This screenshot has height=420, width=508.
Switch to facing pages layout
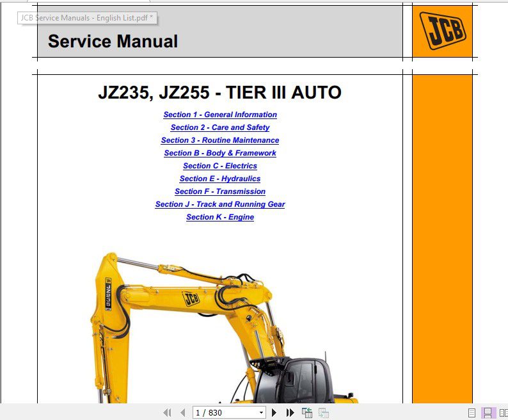coord(504,413)
